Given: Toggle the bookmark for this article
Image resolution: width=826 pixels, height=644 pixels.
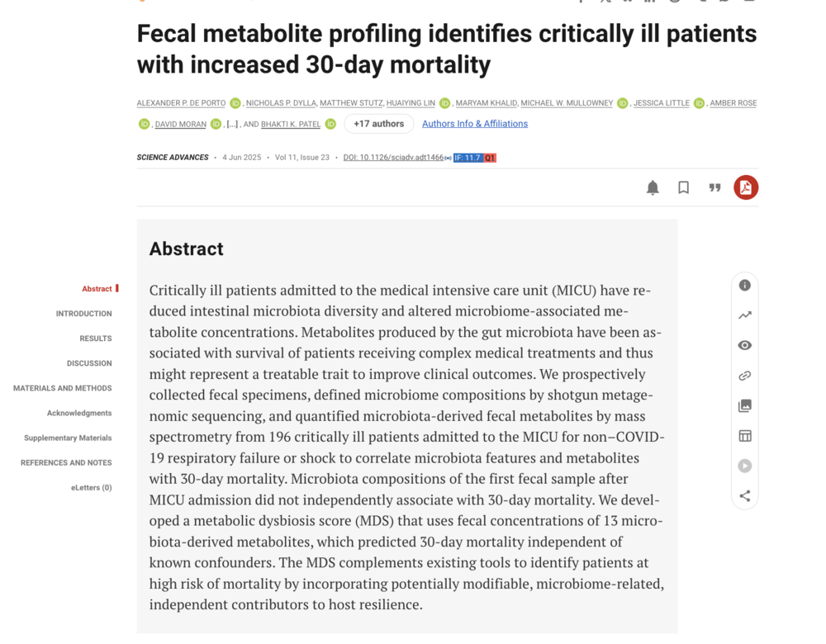Looking at the screenshot, I should (x=683, y=187).
